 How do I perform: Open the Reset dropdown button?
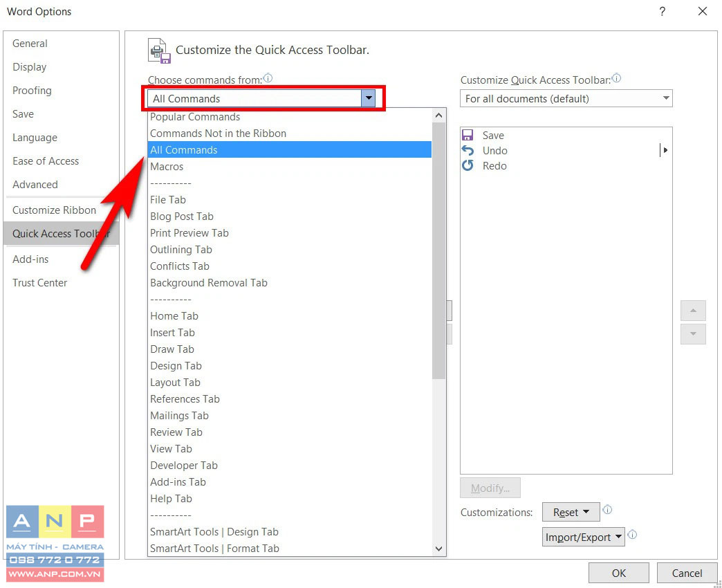click(571, 512)
